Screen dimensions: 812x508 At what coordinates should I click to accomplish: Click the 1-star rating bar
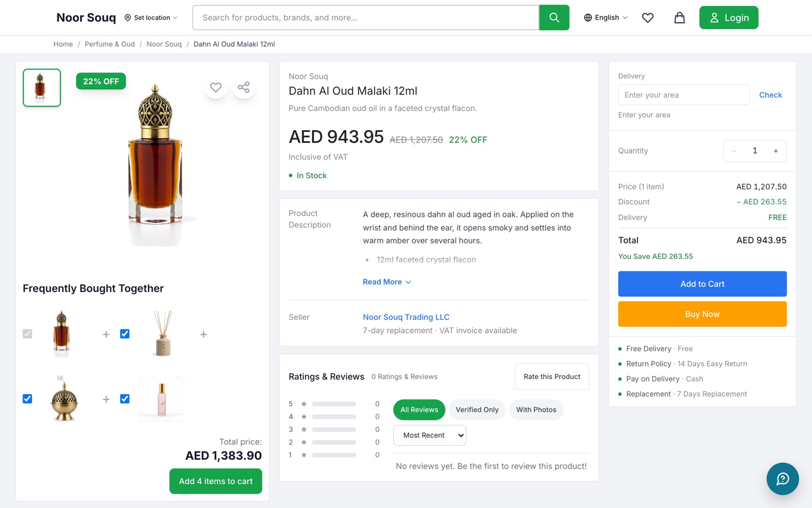334,455
